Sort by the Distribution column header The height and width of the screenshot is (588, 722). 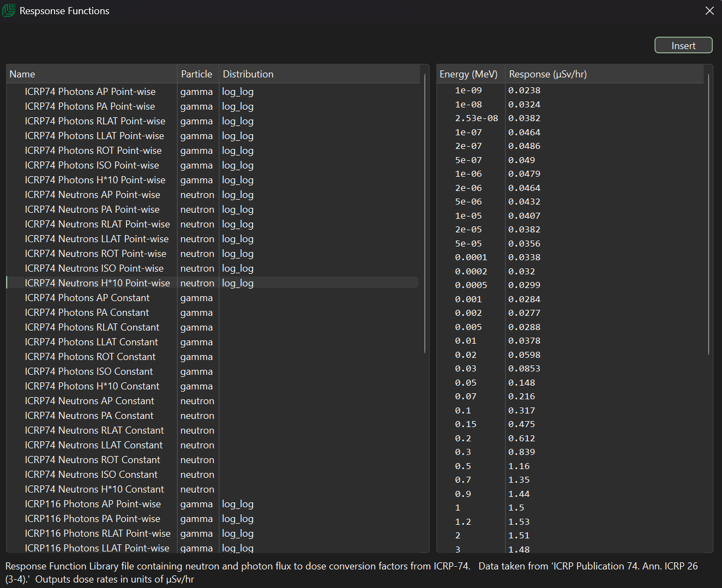(319, 74)
